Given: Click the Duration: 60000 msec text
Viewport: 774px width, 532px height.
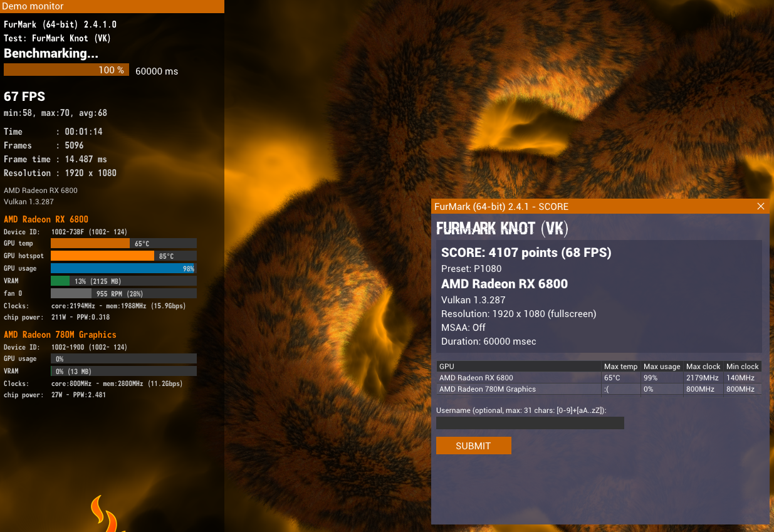Looking at the screenshot, I should [x=489, y=342].
